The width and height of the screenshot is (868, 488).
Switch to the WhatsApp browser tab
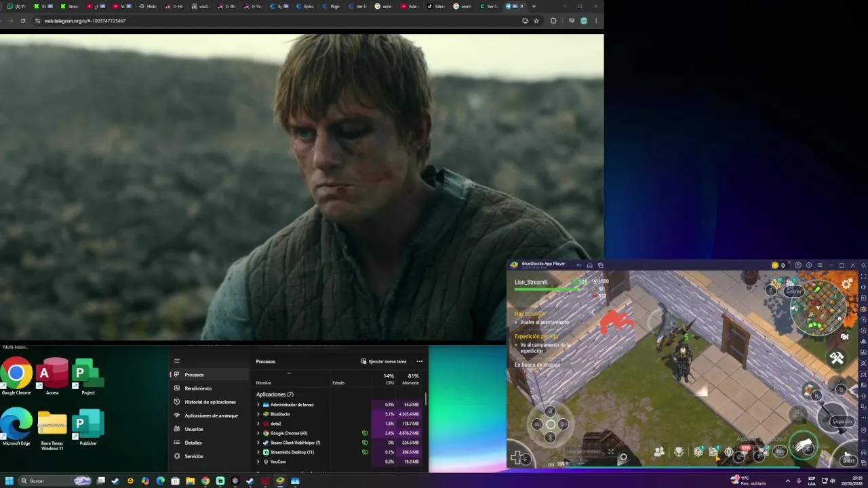pyautogui.click(x=16, y=6)
